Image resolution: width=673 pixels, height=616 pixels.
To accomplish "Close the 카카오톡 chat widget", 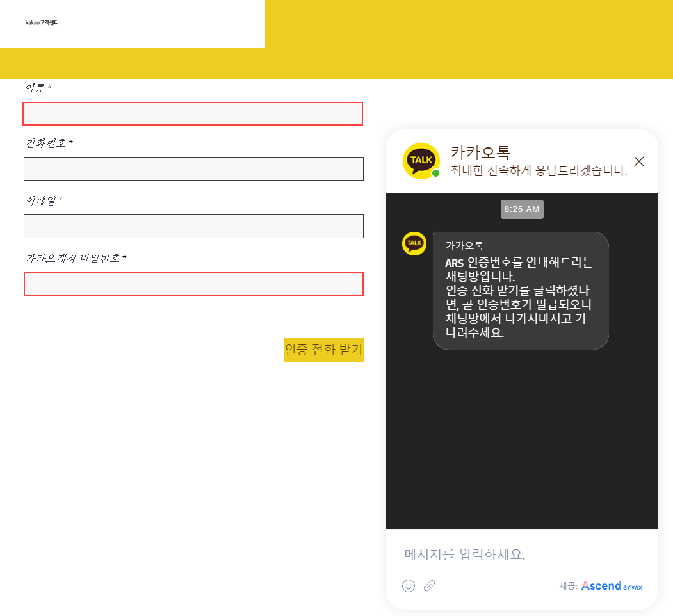I will click(638, 161).
